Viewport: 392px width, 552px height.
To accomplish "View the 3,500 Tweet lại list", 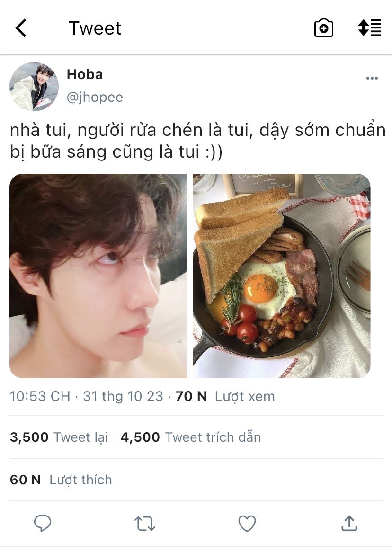I will 59,437.
